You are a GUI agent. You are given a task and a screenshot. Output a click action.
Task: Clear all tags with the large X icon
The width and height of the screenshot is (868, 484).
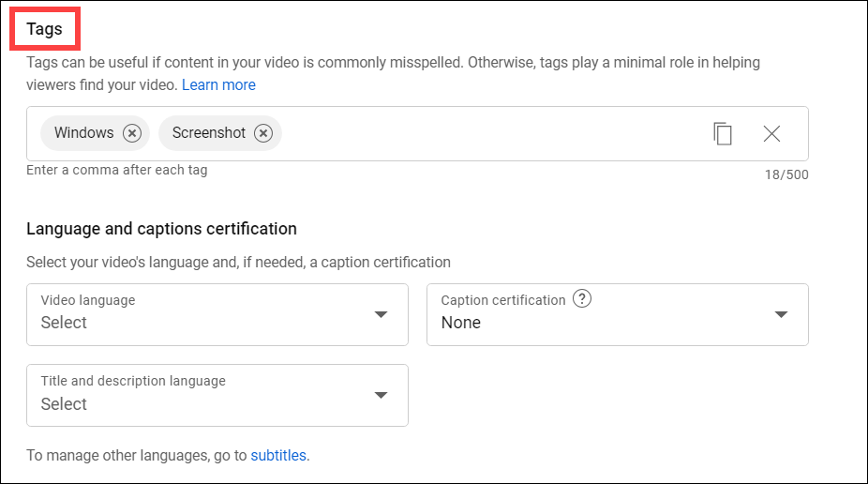[771, 133]
